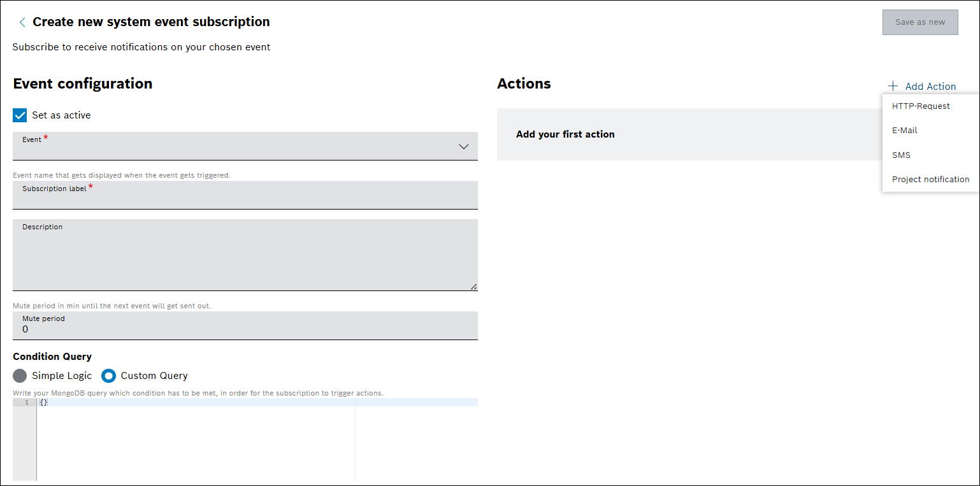980x486 pixels.
Task: Pick SMS from the action menu
Action: (901, 155)
